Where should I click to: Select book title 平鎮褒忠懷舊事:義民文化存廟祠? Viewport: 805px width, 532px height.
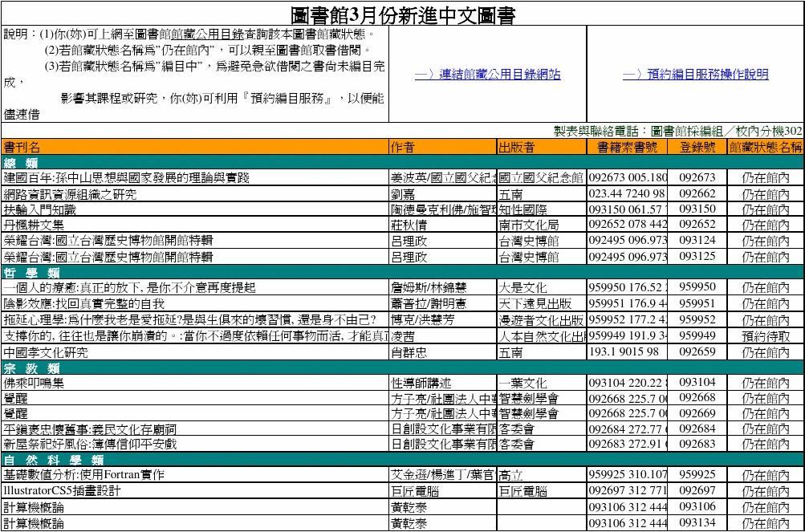point(90,428)
